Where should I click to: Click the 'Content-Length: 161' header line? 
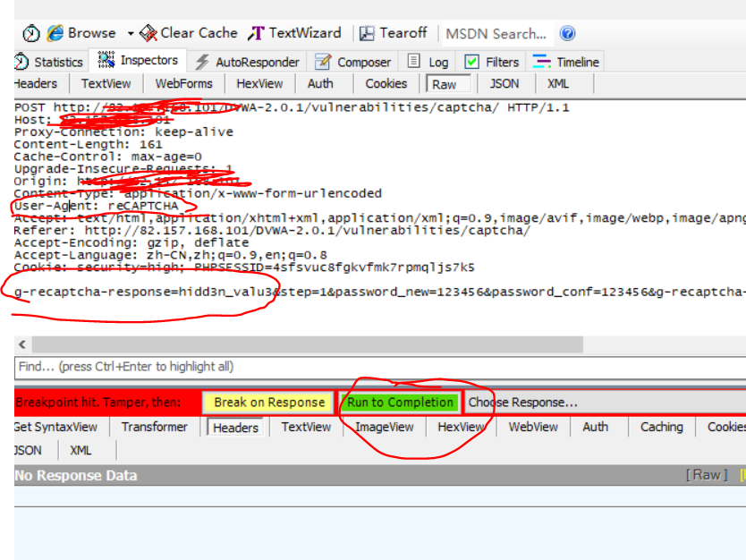tap(89, 145)
